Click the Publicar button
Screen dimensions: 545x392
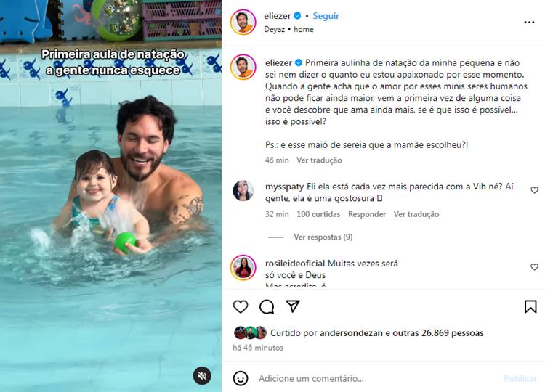point(520,378)
